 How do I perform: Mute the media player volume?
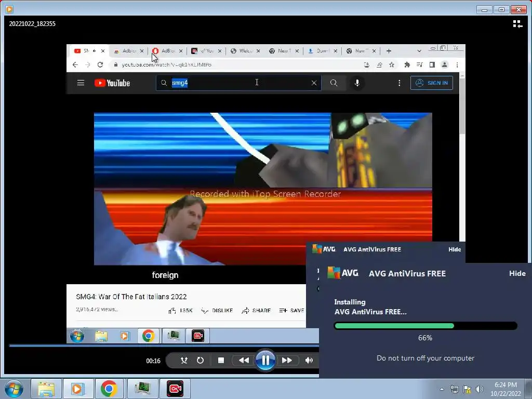point(309,361)
